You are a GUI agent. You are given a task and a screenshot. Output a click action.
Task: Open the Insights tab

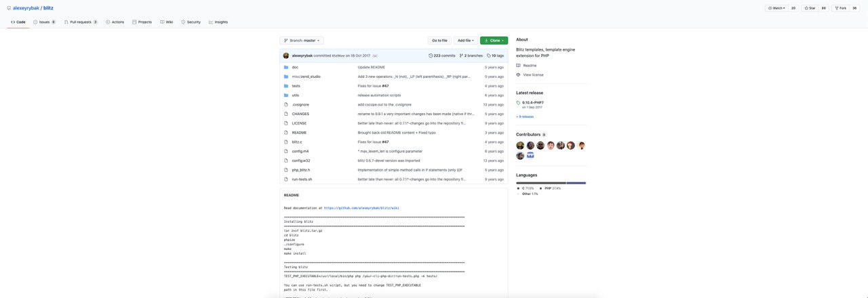(218, 22)
